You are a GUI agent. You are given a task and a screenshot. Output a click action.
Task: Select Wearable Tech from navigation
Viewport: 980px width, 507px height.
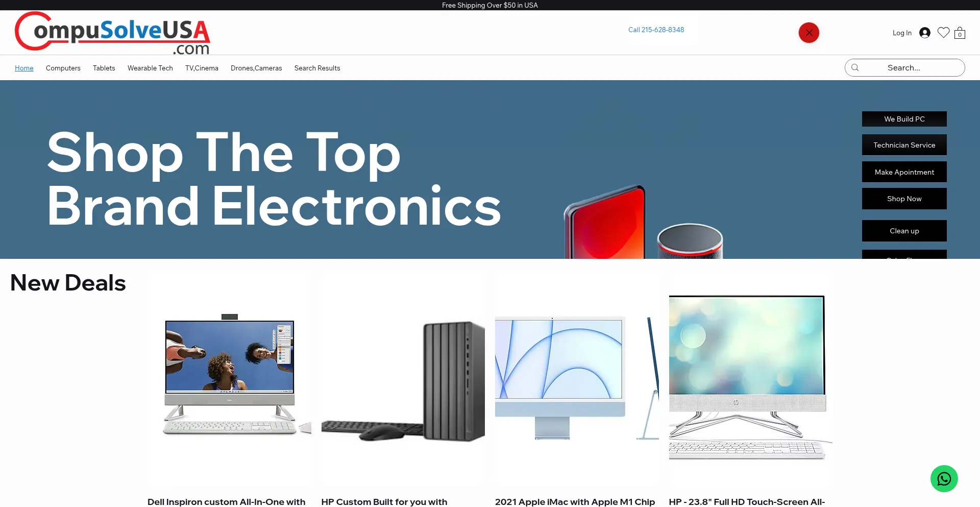point(150,68)
